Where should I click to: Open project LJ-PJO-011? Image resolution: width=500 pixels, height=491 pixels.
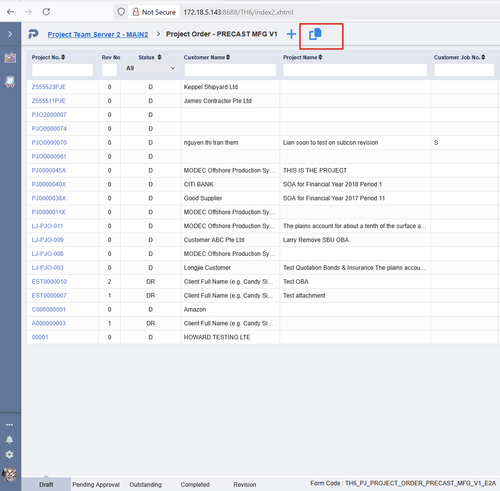(47, 226)
